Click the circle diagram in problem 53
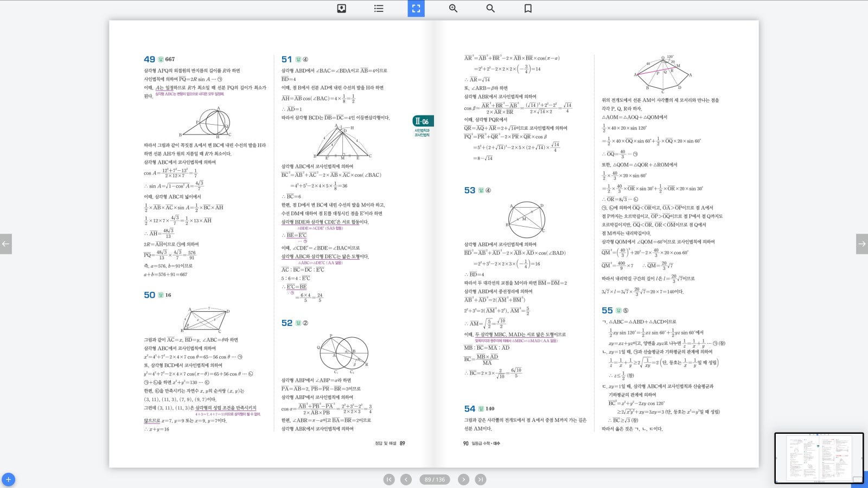 tap(526, 220)
